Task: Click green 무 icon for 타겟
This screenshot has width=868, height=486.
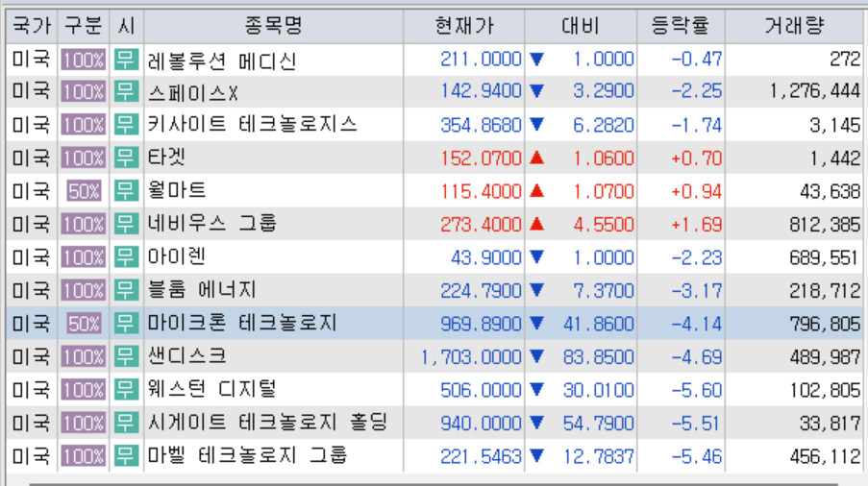Action: click(x=126, y=158)
